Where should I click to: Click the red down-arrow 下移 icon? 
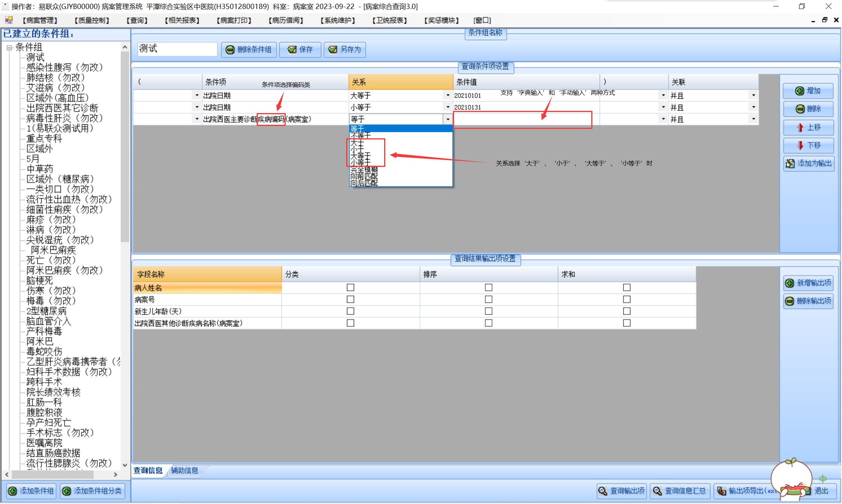800,145
